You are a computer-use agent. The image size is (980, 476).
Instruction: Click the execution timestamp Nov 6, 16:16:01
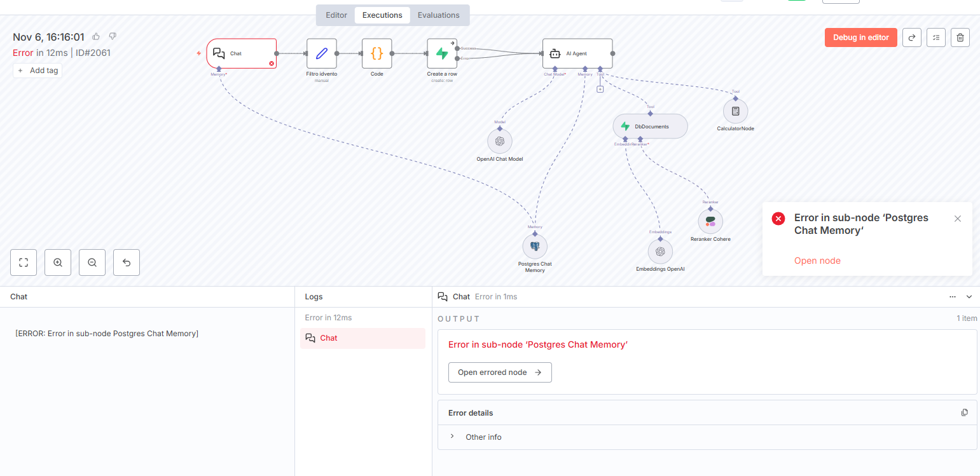[x=48, y=37]
